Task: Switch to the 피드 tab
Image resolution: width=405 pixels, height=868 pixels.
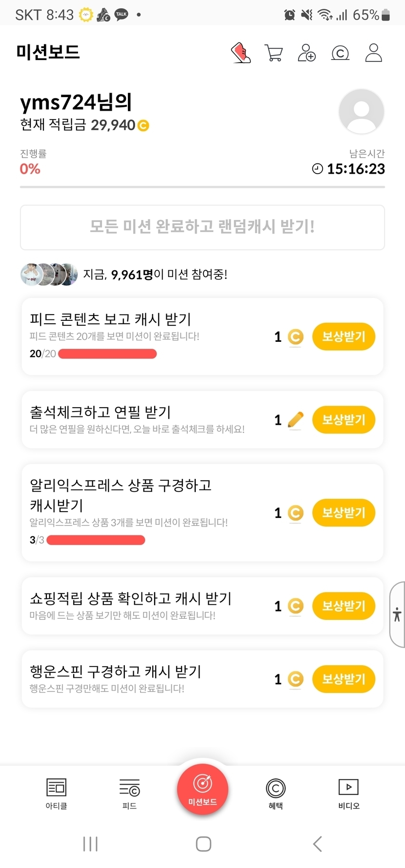Action: 129,793
